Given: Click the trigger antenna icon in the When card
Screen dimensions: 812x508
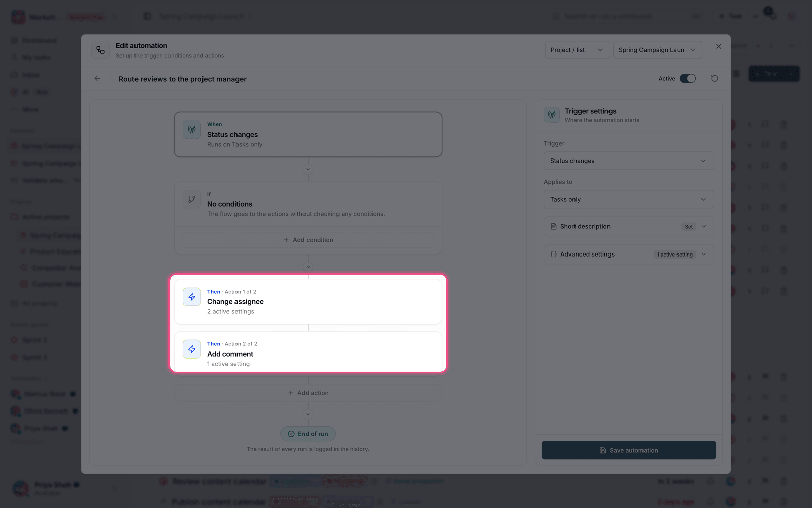Looking at the screenshot, I should (x=192, y=130).
